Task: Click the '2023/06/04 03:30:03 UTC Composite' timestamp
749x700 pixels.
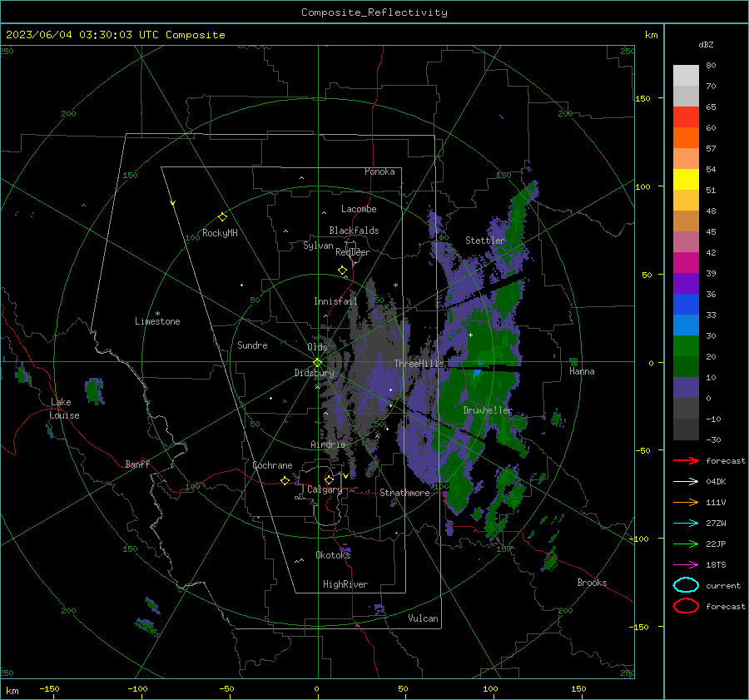Action: (x=115, y=35)
